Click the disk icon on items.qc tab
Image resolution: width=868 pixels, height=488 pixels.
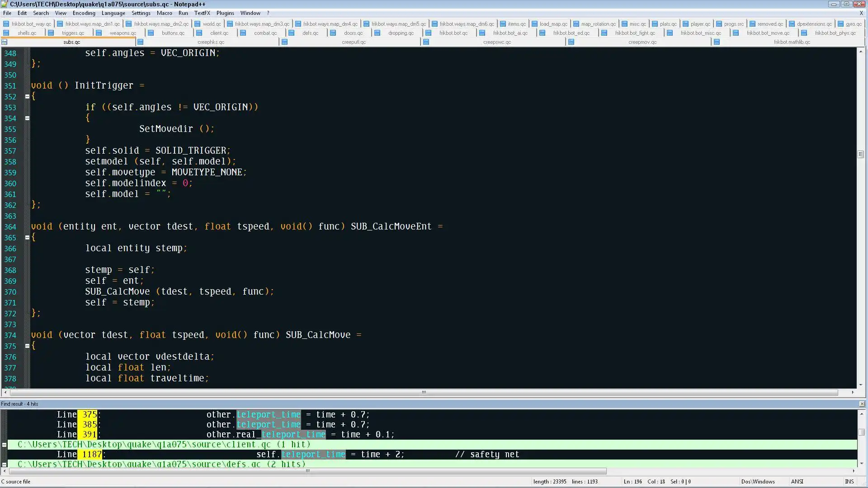503,24
